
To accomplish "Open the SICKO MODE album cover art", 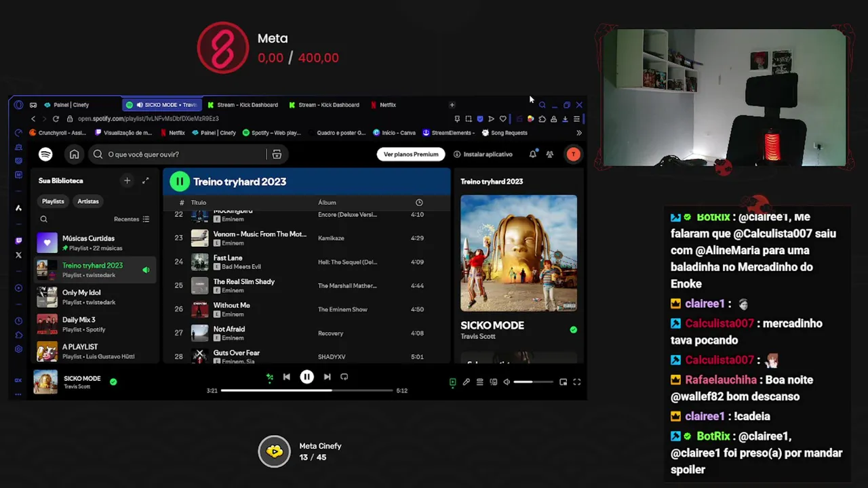I will (519, 253).
